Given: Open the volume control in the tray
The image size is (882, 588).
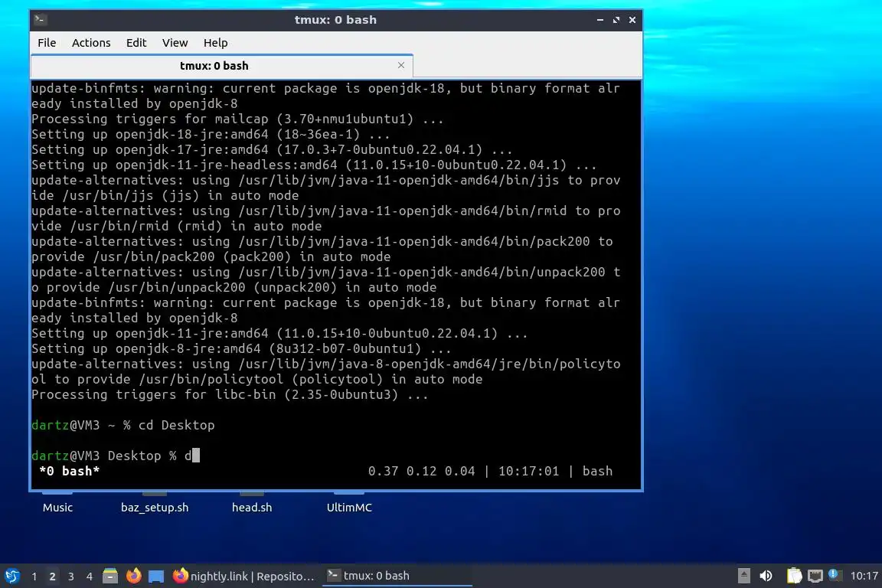Looking at the screenshot, I should [766, 576].
